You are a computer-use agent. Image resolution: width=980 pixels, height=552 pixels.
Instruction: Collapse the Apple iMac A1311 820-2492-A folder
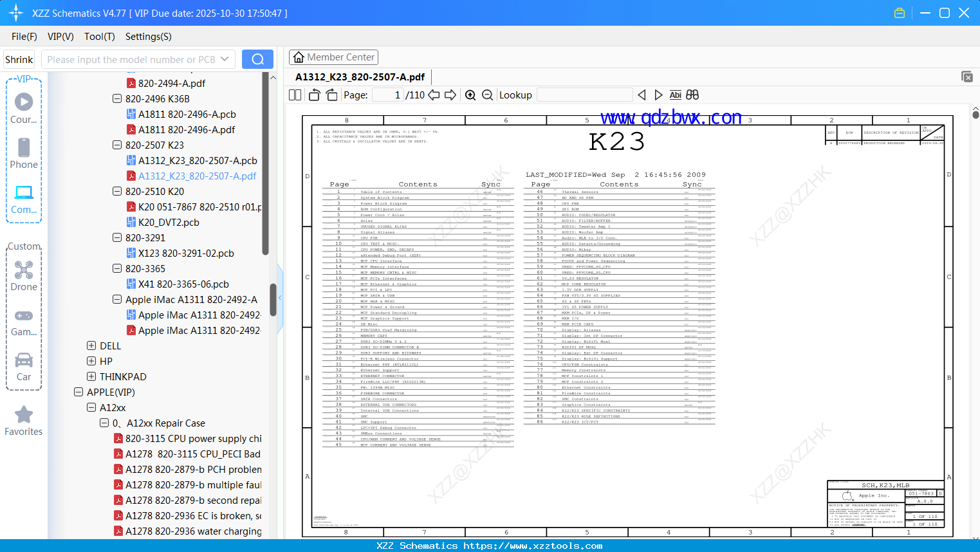tap(117, 300)
